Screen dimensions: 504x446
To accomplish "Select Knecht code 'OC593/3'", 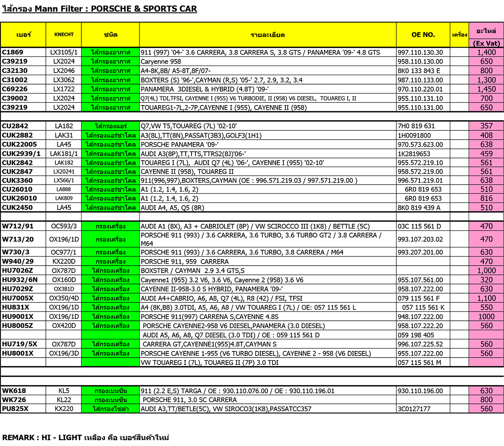I will pos(64,226).
